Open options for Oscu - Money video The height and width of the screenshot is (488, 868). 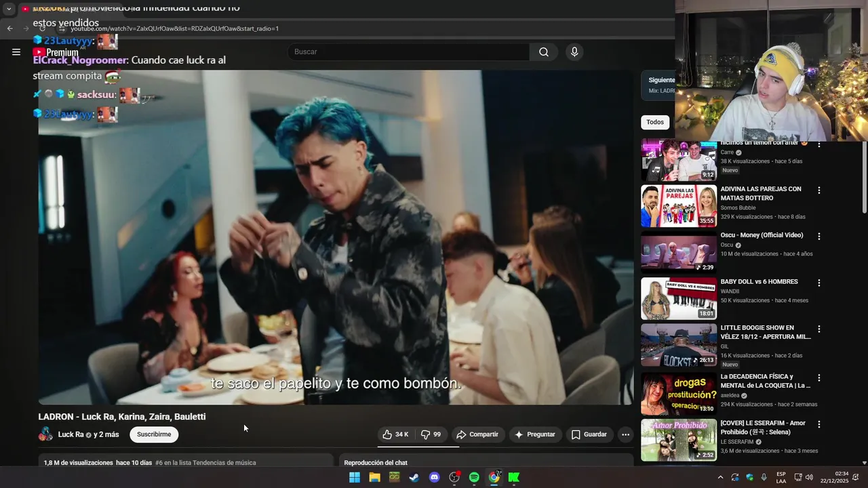pyautogui.click(x=818, y=237)
